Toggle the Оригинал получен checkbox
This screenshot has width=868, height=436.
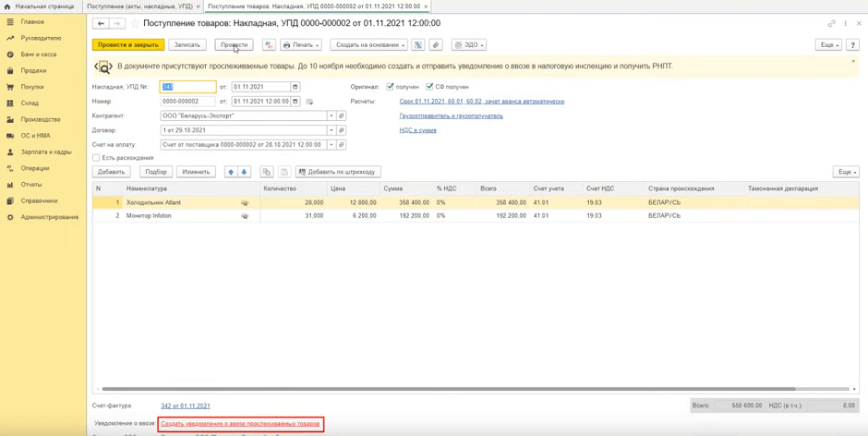point(391,87)
